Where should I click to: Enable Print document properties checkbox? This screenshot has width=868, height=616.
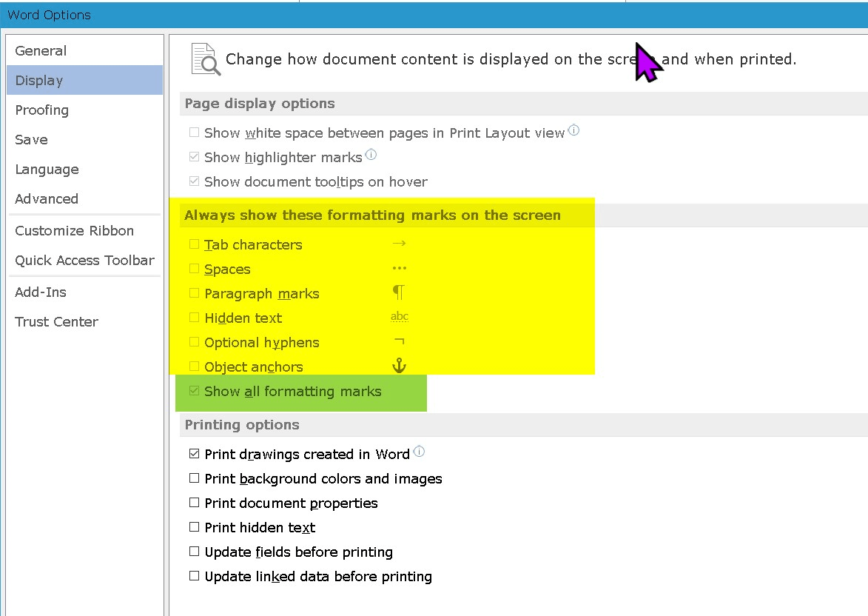194,503
